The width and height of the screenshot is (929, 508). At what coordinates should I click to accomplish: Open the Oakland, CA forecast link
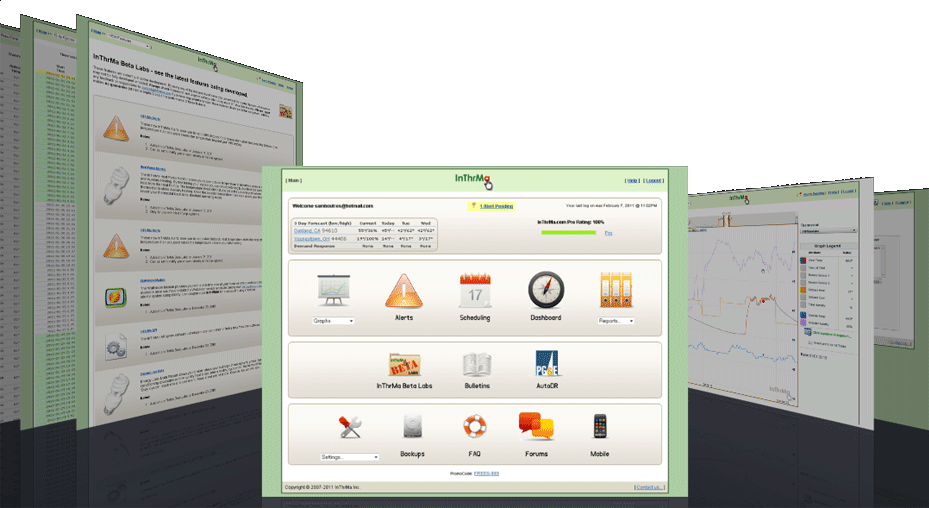coord(307,231)
